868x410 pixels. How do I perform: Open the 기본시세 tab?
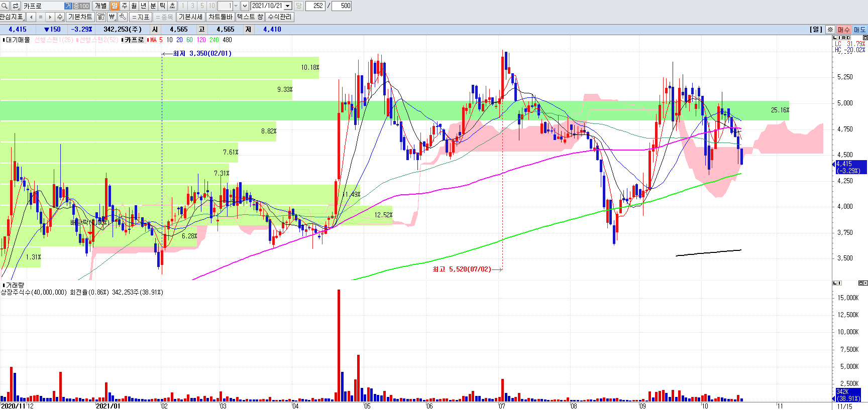[190, 17]
